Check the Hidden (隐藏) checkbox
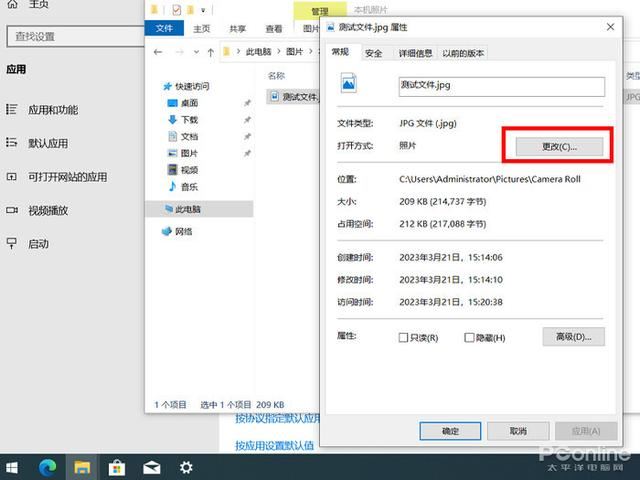 [x=469, y=338]
